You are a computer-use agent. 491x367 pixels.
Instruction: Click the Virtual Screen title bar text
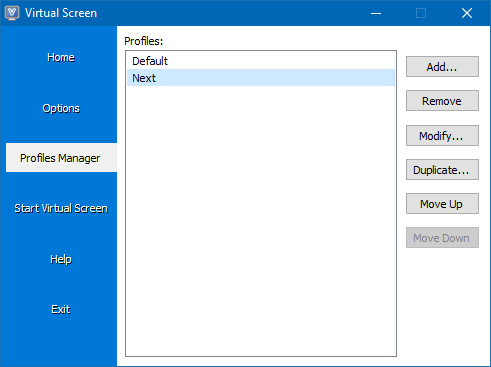click(61, 13)
